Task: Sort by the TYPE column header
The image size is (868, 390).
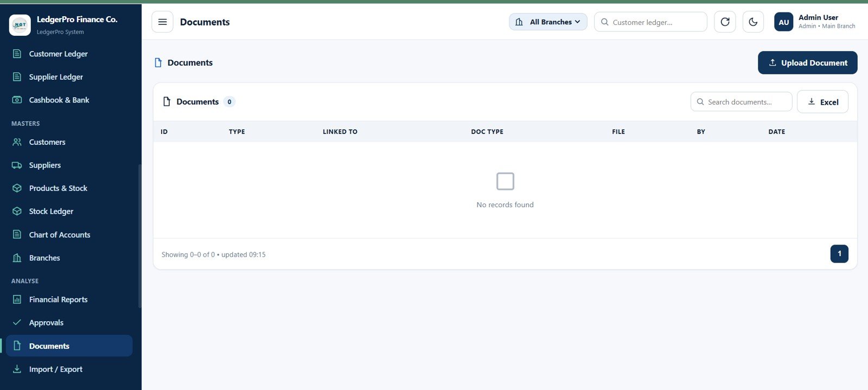Action: tap(237, 132)
